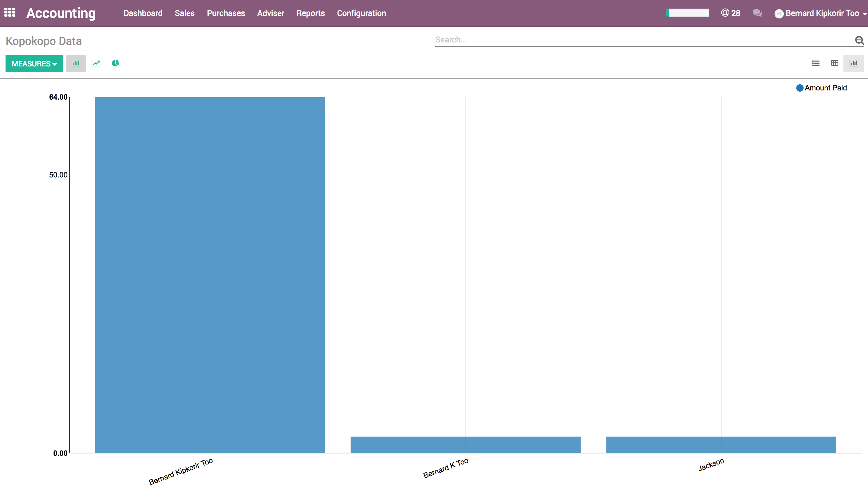Click the Accounting app title

point(61,13)
